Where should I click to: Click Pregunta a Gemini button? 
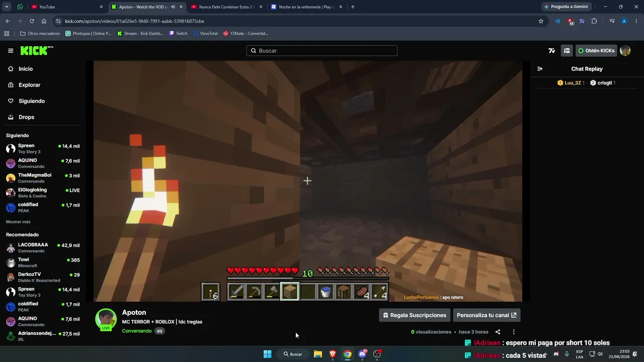pos(566,7)
